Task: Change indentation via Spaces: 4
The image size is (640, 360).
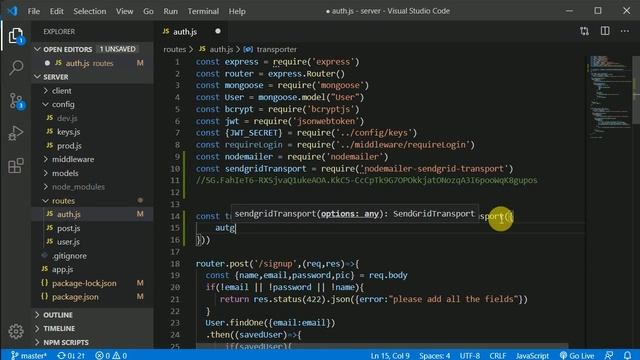Action: point(434,356)
